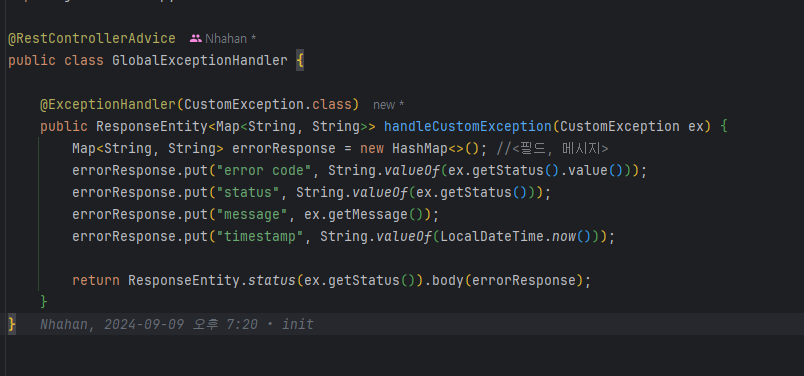Click the highlighted opening brace of the class
This screenshot has height=376, width=804.
300,61
